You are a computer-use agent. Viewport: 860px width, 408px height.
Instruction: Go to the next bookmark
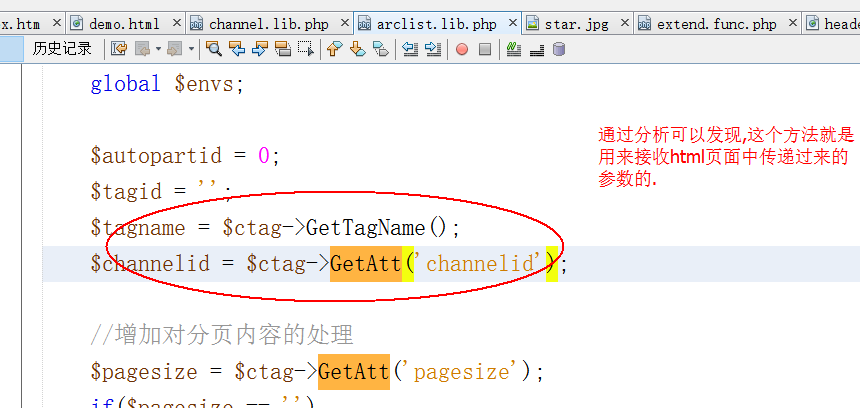click(x=358, y=48)
